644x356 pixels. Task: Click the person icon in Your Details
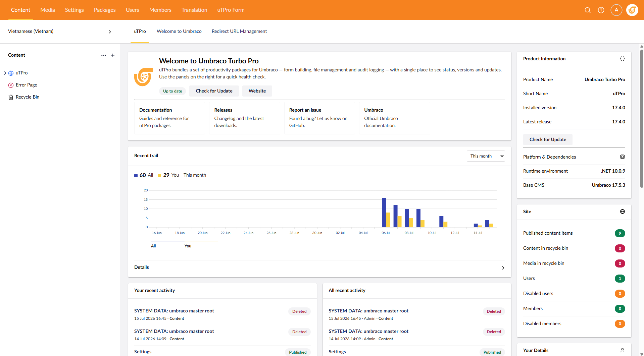[x=623, y=350]
